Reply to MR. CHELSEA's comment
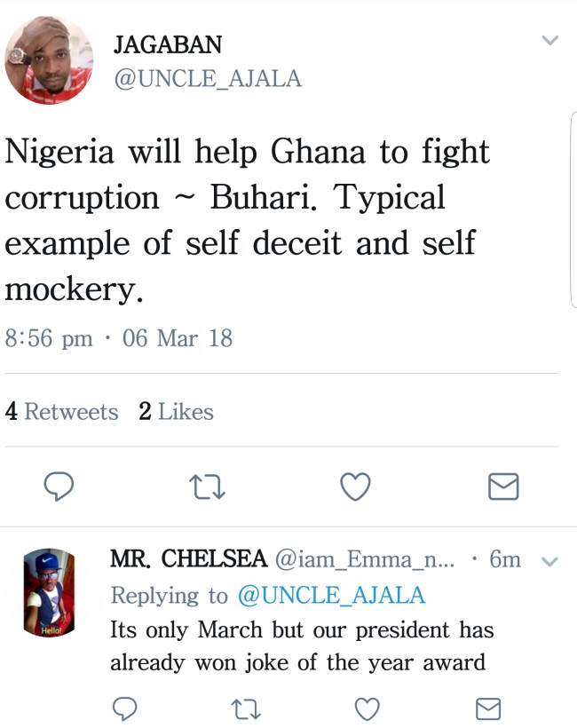 click(126, 708)
